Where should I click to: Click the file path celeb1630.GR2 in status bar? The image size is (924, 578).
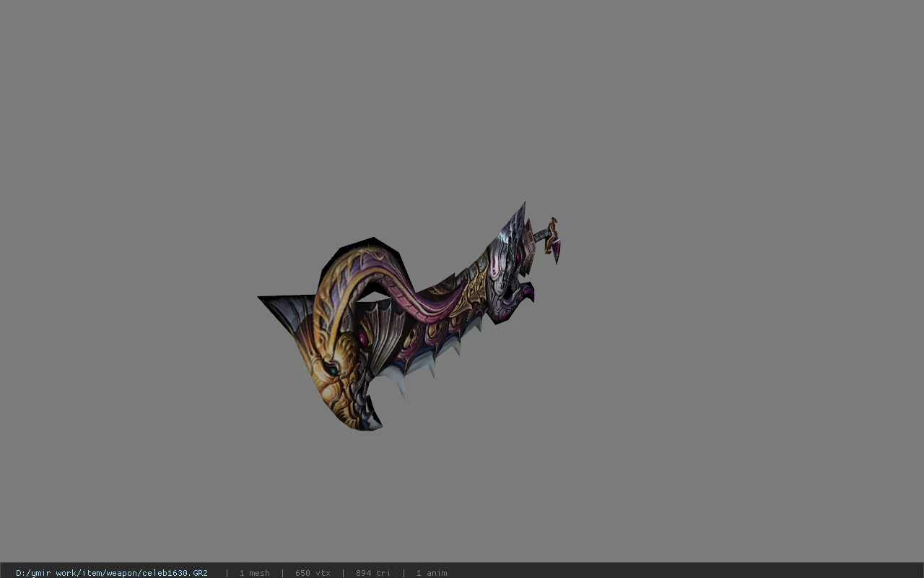coord(112,572)
